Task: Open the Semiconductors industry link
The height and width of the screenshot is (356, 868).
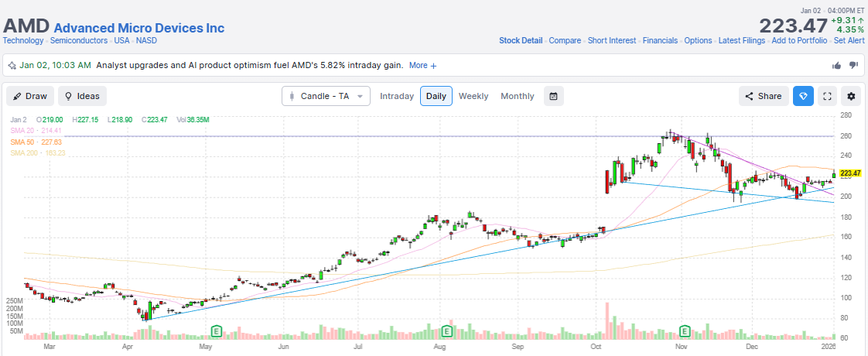Action: [x=79, y=40]
